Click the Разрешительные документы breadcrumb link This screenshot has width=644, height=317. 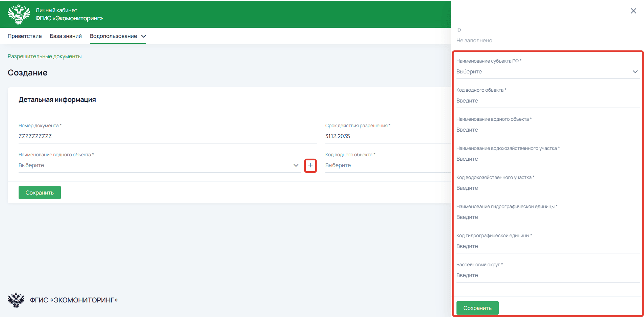click(x=45, y=56)
